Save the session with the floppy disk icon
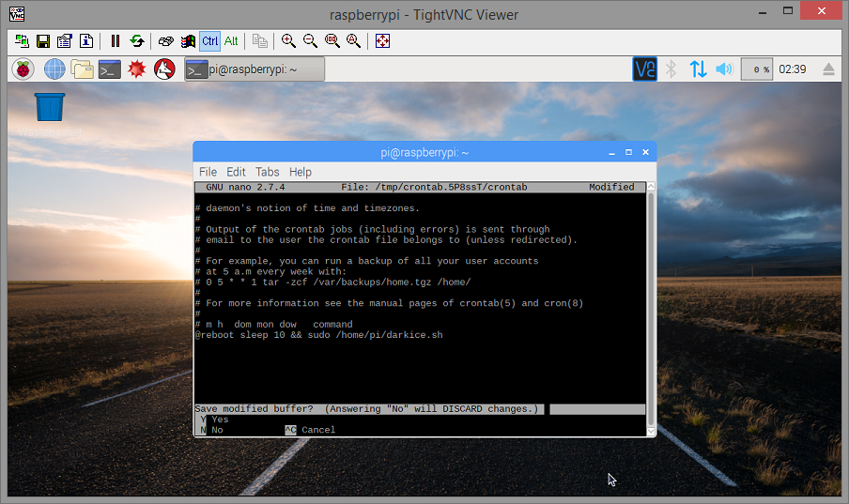Image resolution: width=849 pixels, height=504 pixels. (x=43, y=41)
